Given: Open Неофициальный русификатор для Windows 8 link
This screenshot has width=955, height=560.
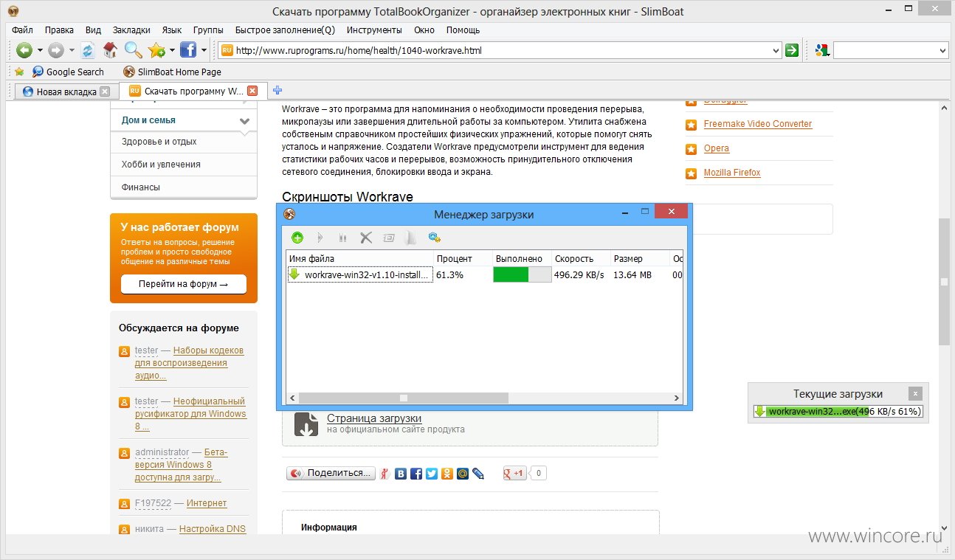Looking at the screenshot, I should (x=190, y=414).
